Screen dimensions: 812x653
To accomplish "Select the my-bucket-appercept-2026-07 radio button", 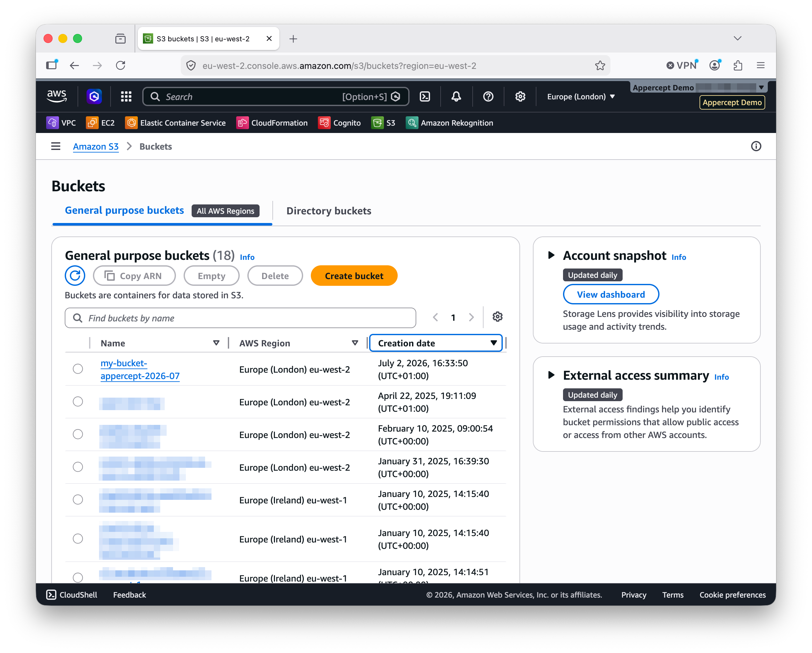I will coord(78,369).
